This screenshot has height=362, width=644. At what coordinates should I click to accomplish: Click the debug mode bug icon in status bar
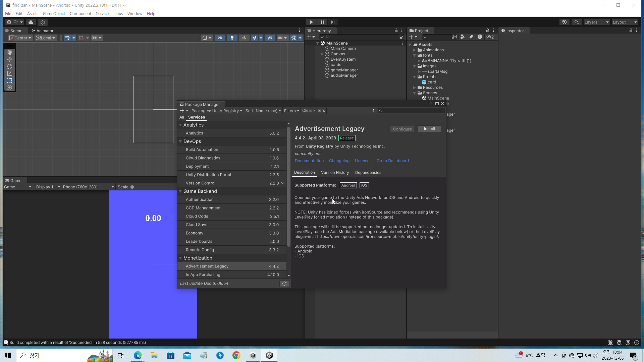(x=610, y=343)
